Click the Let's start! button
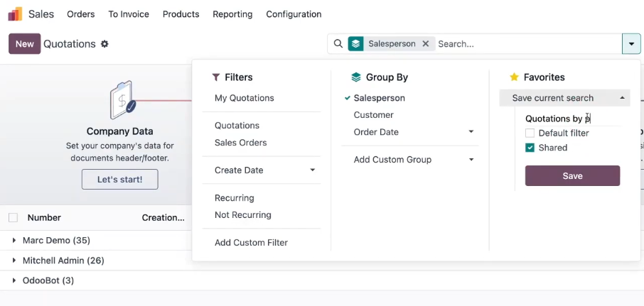Image resolution: width=644 pixels, height=306 pixels. tap(120, 179)
